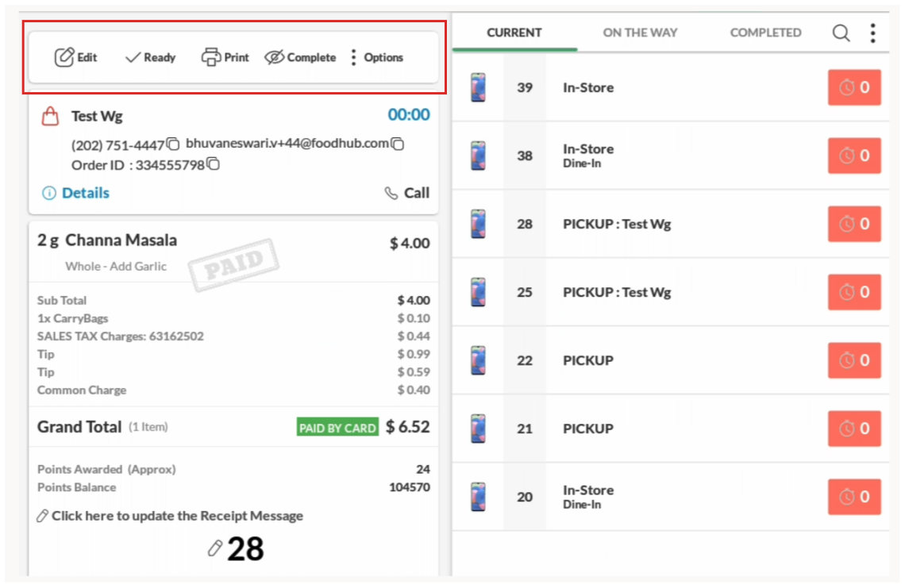Screen dimensions: 905x588
Task: Click the Details info icon
Action: click(x=49, y=193)
